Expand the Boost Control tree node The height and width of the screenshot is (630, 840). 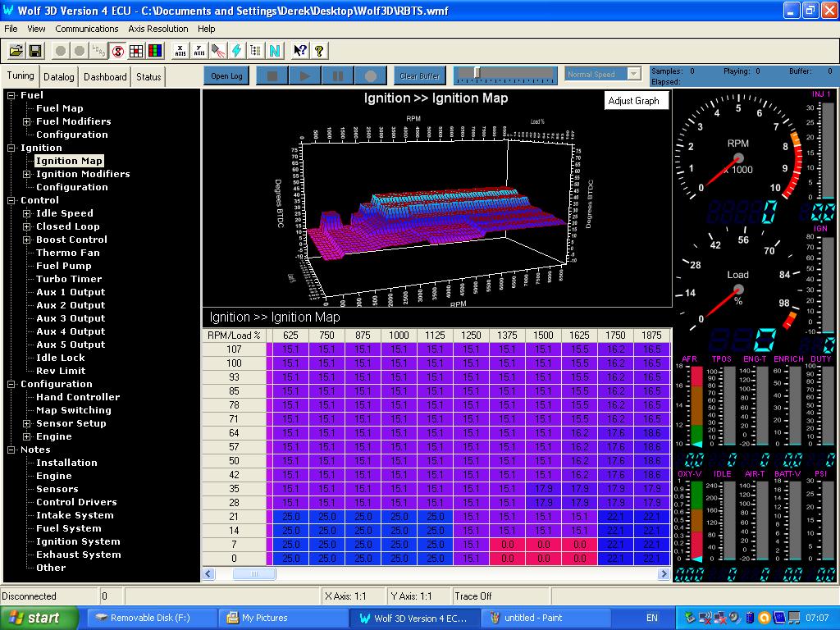pyautogui.click(x=26, y=240)
